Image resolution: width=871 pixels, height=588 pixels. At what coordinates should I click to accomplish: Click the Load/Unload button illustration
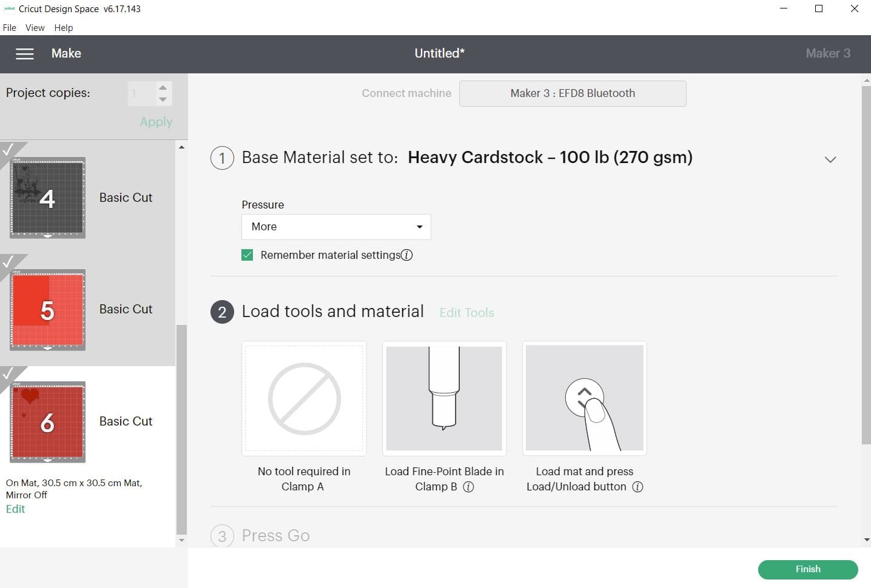coord(585,398)
